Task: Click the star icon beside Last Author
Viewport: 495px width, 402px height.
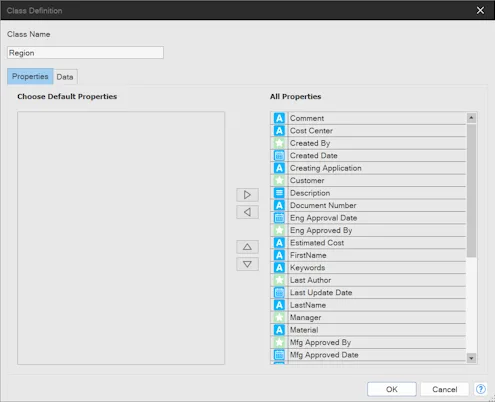Action: tap(279, 280)
